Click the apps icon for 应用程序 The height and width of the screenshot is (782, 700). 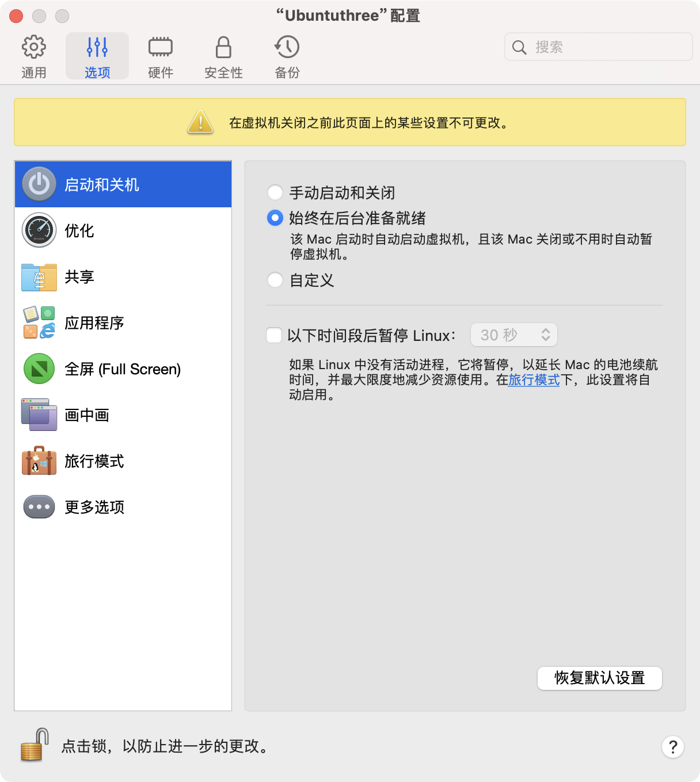click(39, 322)
